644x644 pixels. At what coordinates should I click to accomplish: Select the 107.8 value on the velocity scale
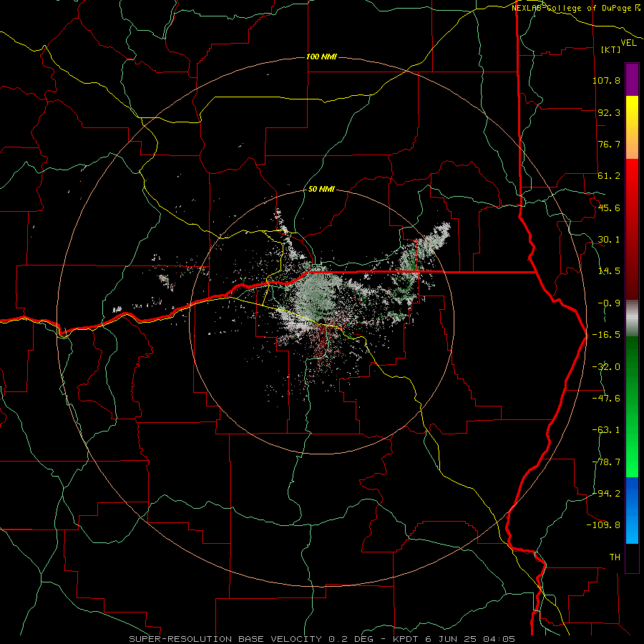[x=606, y=80]
